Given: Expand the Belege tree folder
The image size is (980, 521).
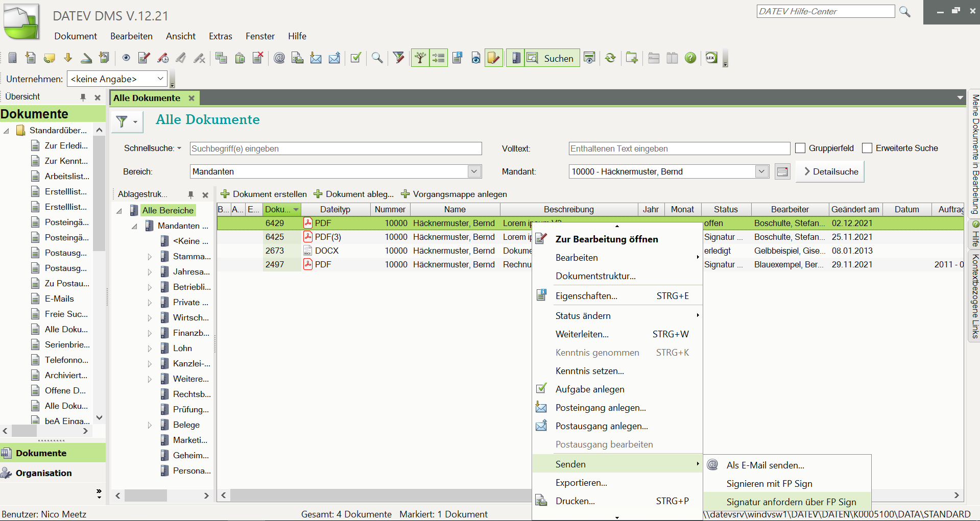Looking at the screenshot, I should point(150,425).
